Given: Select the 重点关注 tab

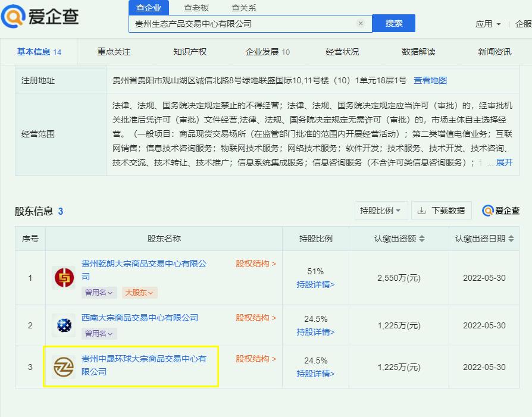Looking at the screenshot, I should [x=114, y=52].
